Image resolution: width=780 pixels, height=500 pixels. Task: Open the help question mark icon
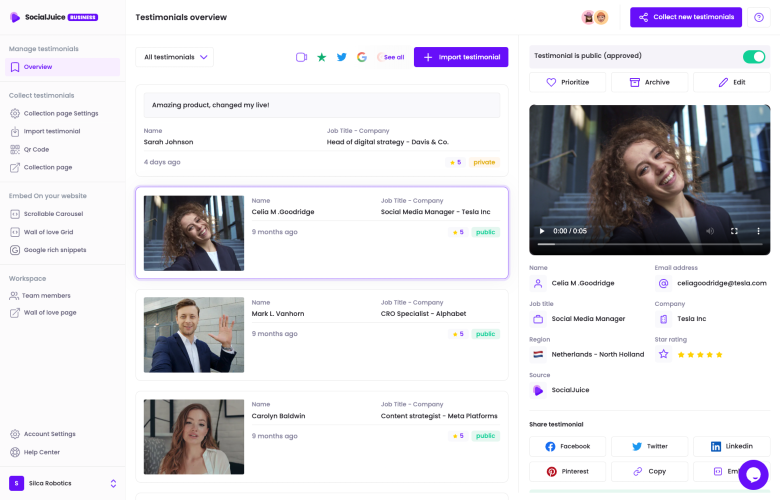[759, 17]
